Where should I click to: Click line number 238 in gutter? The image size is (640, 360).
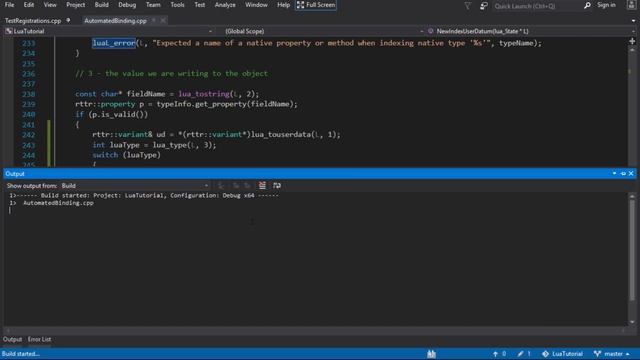click(29, 94)
